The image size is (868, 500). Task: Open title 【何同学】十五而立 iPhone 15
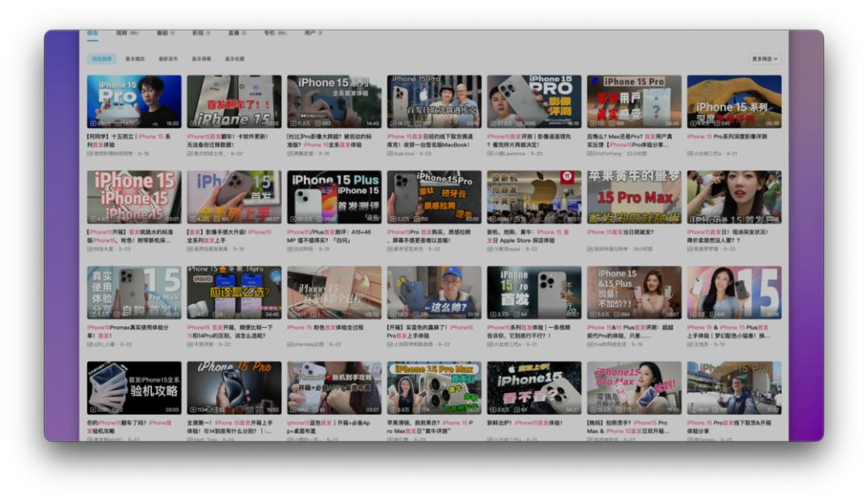129,140
